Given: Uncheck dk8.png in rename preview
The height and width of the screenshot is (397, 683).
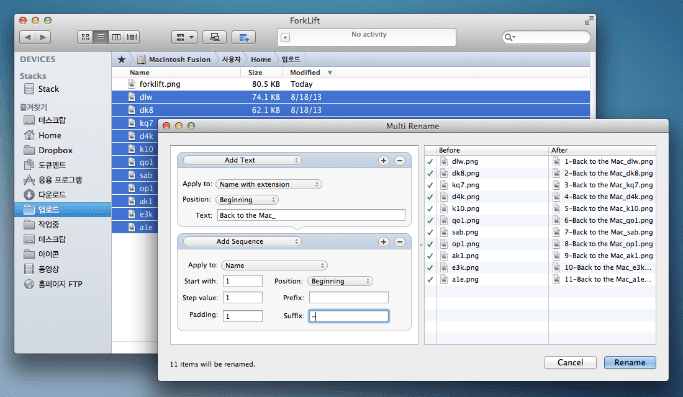Looking at the screenshot, I should (x=430, y=173).
